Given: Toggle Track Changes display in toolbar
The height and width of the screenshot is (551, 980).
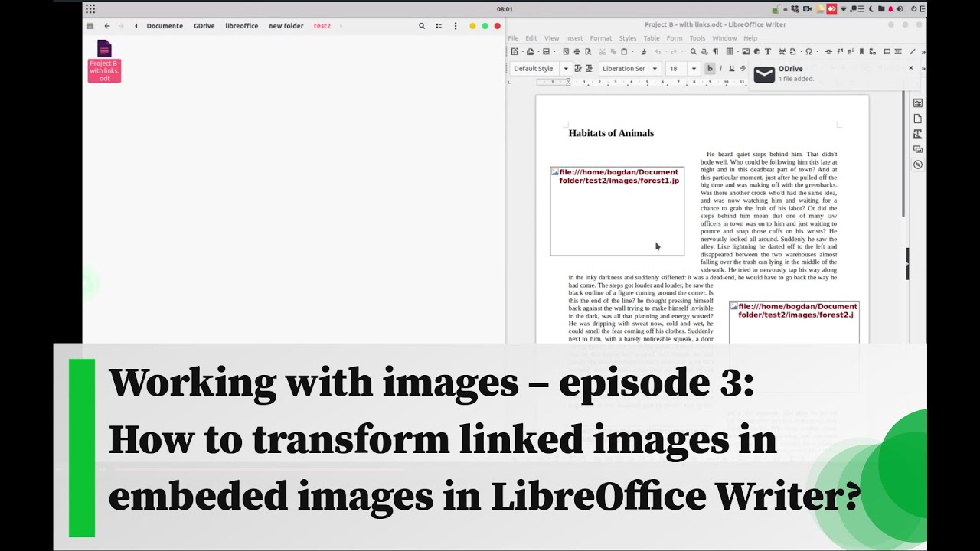Looking at the screenshot, I should point(898,51).
